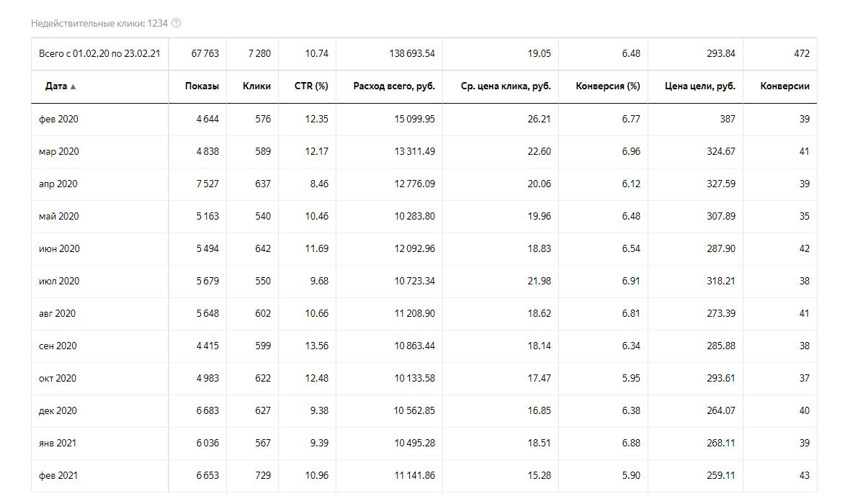
Task: Click the фев 2021 row label
Action: 58,475
